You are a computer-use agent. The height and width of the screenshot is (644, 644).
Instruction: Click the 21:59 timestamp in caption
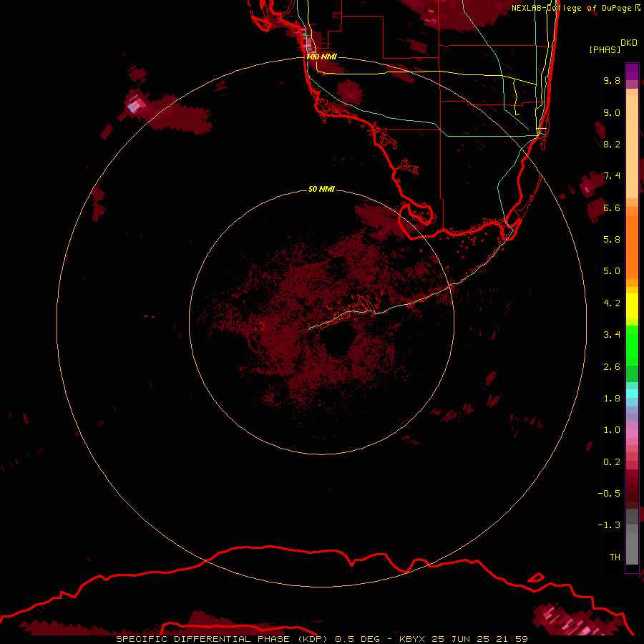click(x=512, y=639)
